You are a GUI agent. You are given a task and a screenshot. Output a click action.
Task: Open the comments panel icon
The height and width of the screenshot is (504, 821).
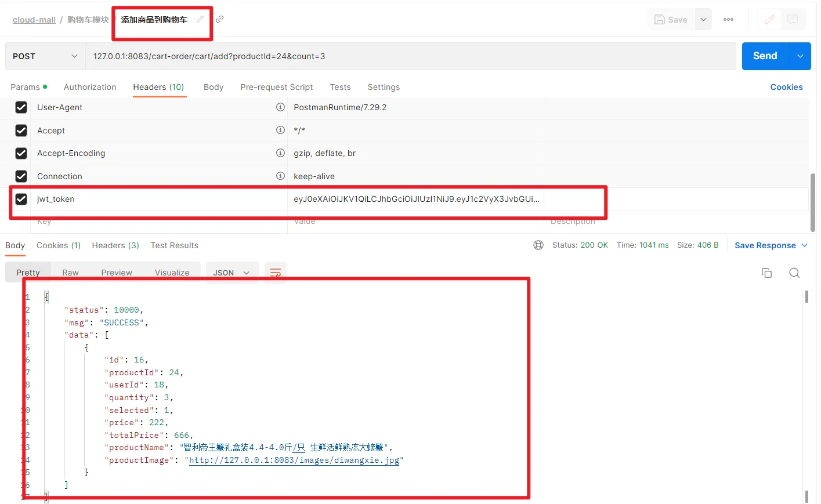click(x=793, y=20)
